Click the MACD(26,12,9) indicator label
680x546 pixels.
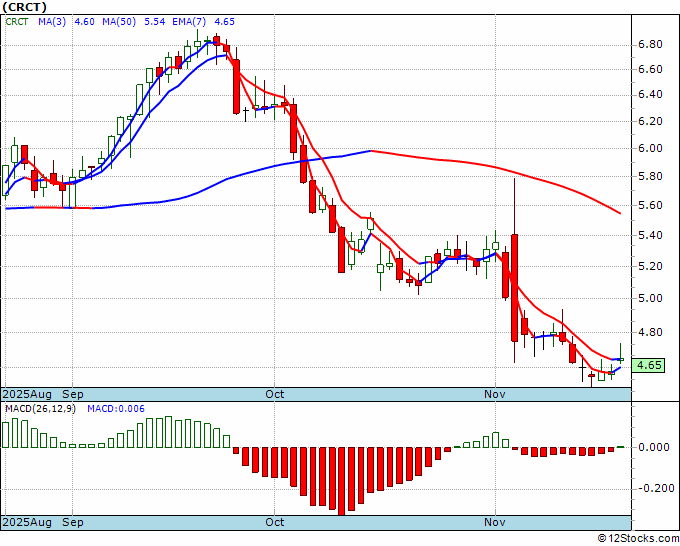40,409
